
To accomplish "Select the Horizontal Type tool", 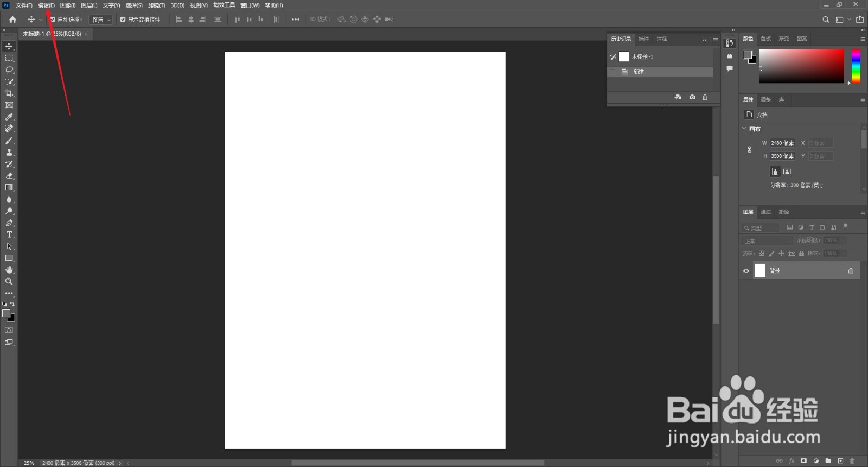I will pos(9,235).
